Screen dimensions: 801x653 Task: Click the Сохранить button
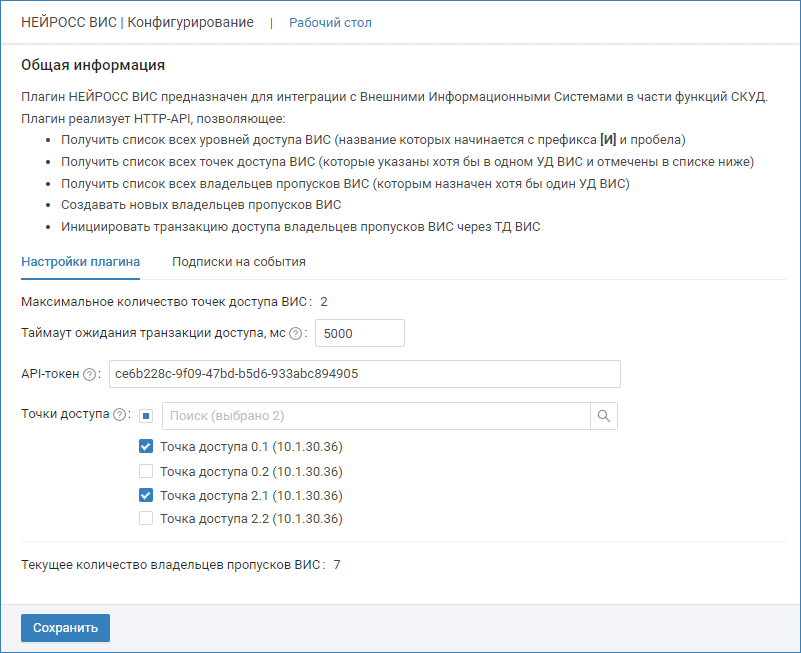pyautogui.click(x=65, y=628)
